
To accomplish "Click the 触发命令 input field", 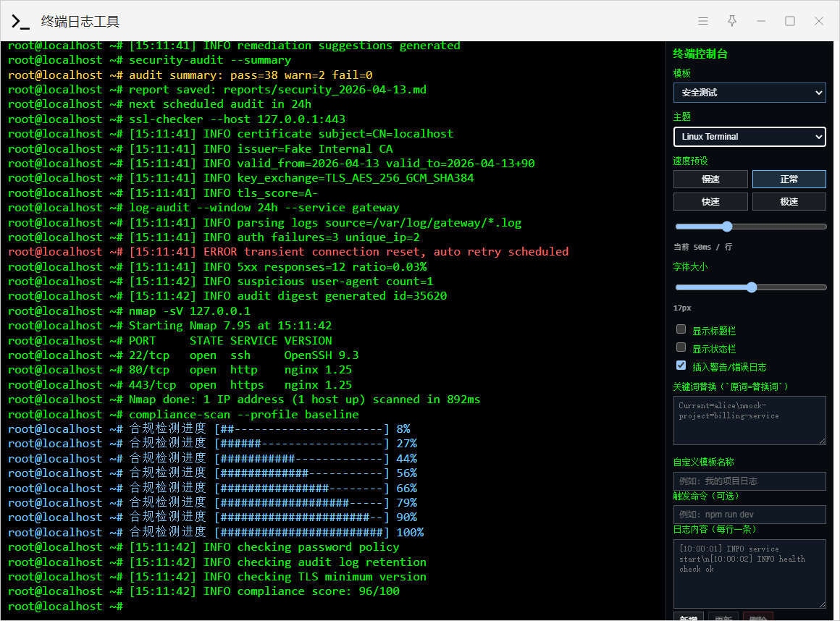I will 749,515.
